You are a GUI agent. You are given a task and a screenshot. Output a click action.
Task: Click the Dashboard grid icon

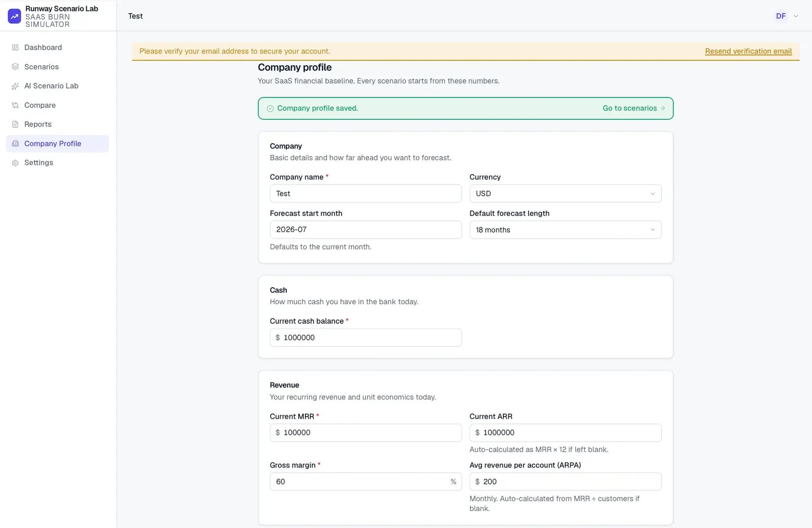pyautogui.click(x=15, y=47)
